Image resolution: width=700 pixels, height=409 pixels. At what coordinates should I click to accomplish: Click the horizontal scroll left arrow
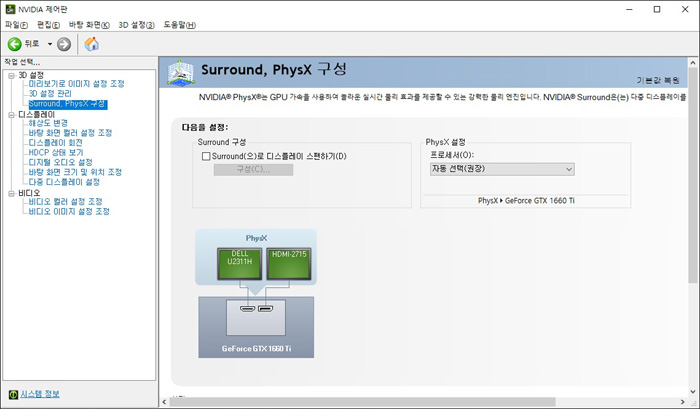[x=164, y=402]
